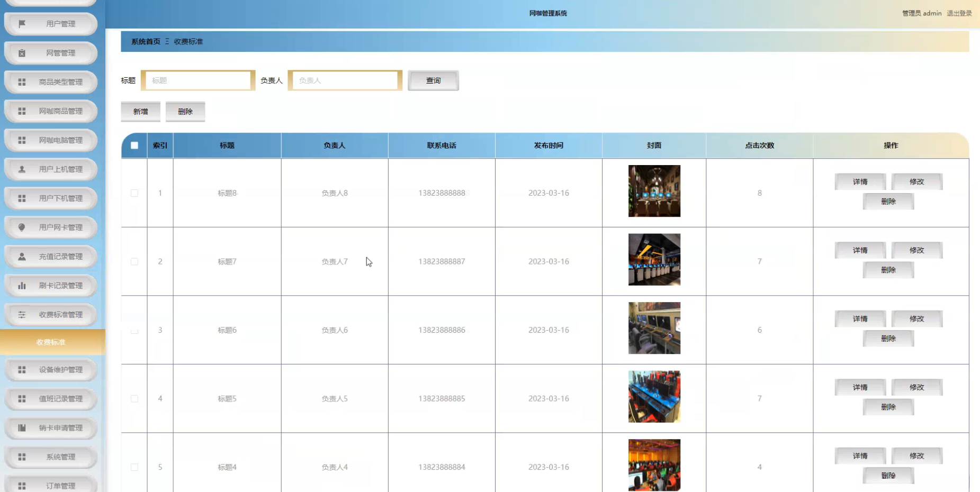Click 修改 for the 标题4 row

tap(917, 455)
